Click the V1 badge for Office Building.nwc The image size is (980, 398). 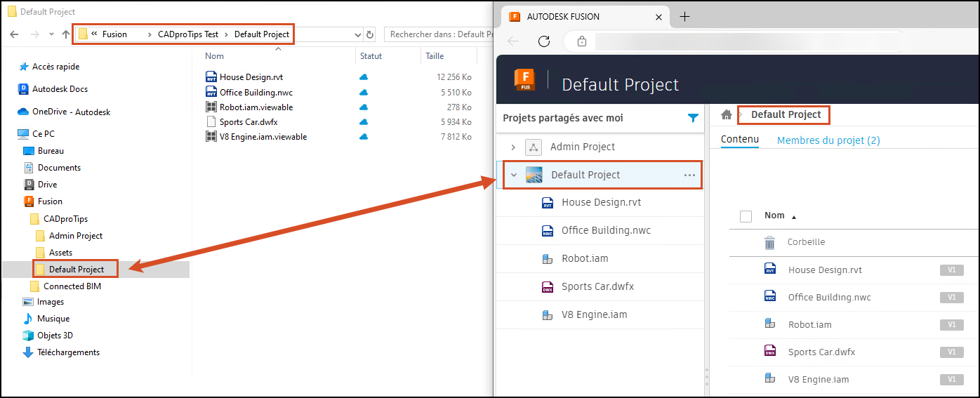(951, 297)
